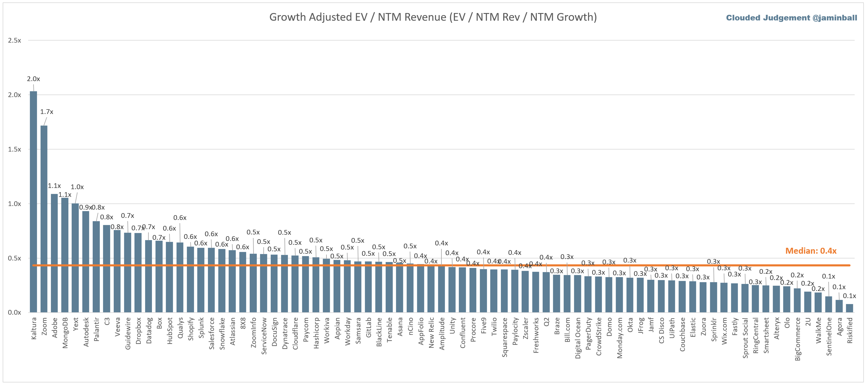Click the y-axis '0.0x' tick label
Image resolution: width=868 pixels, height=386 pixels.
[x=14, y=313]
